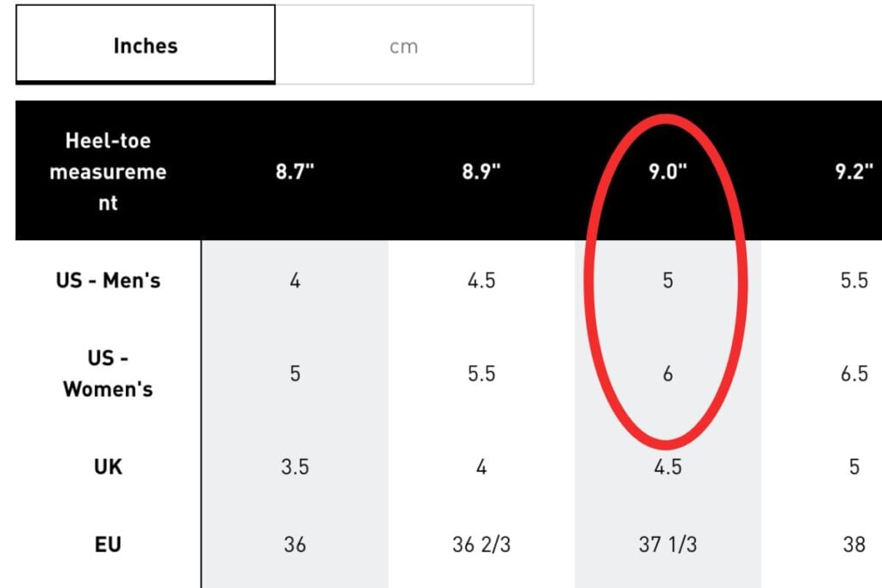Select UK size 4.5 cell
This screenshot has width=882, height=588.
click(668, 467)
